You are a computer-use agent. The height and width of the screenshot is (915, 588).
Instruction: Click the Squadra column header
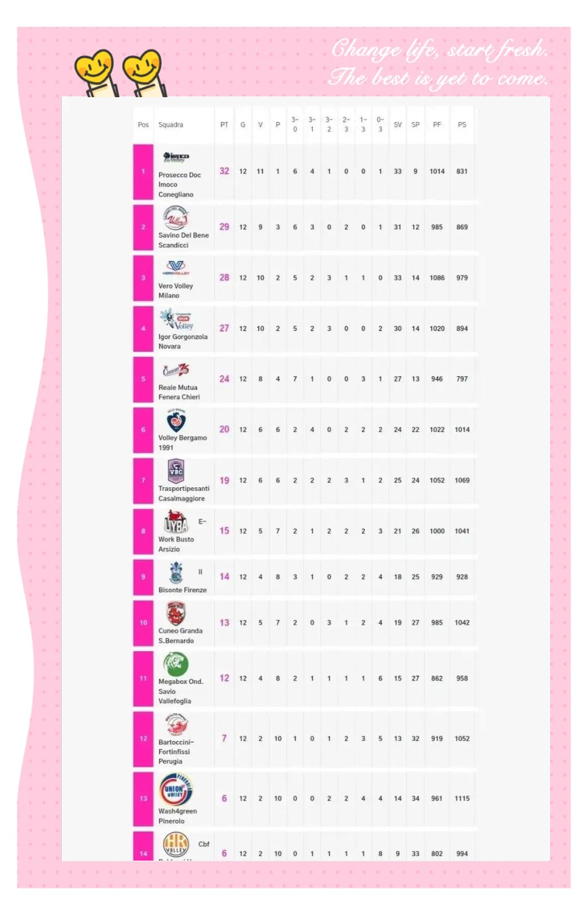(x=171, y=125)
